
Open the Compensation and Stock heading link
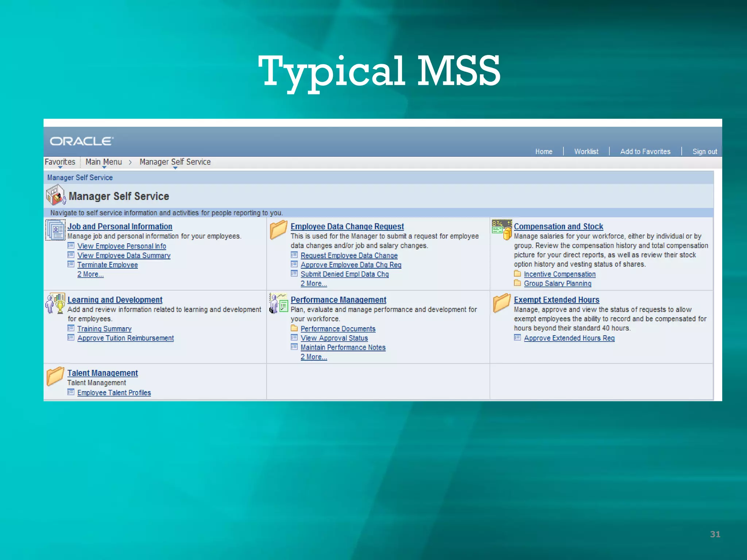click(558, 226)
